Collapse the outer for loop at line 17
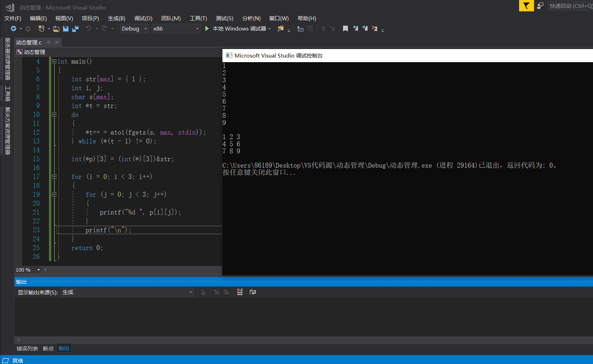Image resolution: width=593 pixels, height=364 pixels. (x=54, y=177)
